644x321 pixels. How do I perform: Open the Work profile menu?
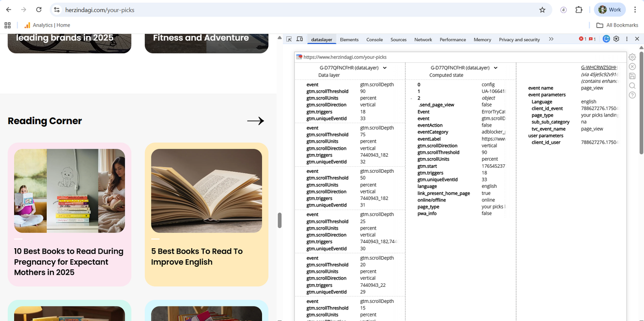609,10
